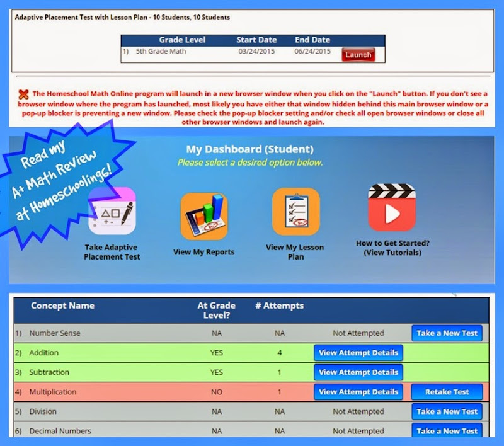This screenshot has height=446, width=504.
Task: View attempt details for Subtraction
Action: click(x=358, y=372)
